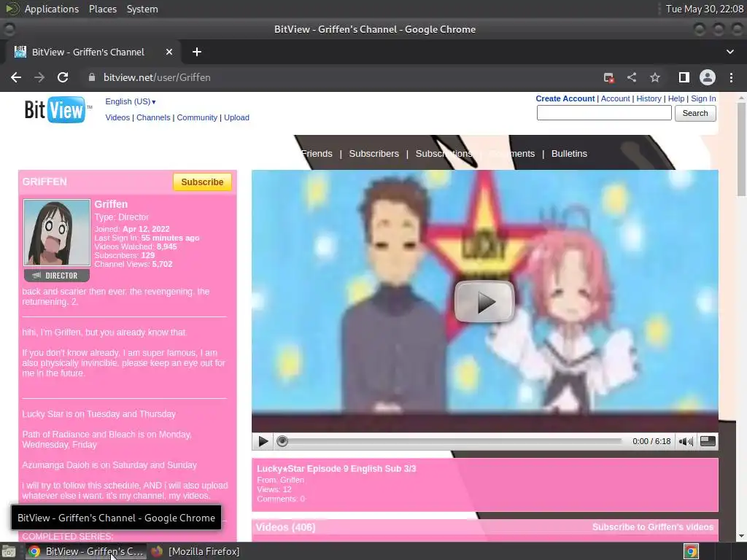Click show desktop icon in taskbar

9,551
